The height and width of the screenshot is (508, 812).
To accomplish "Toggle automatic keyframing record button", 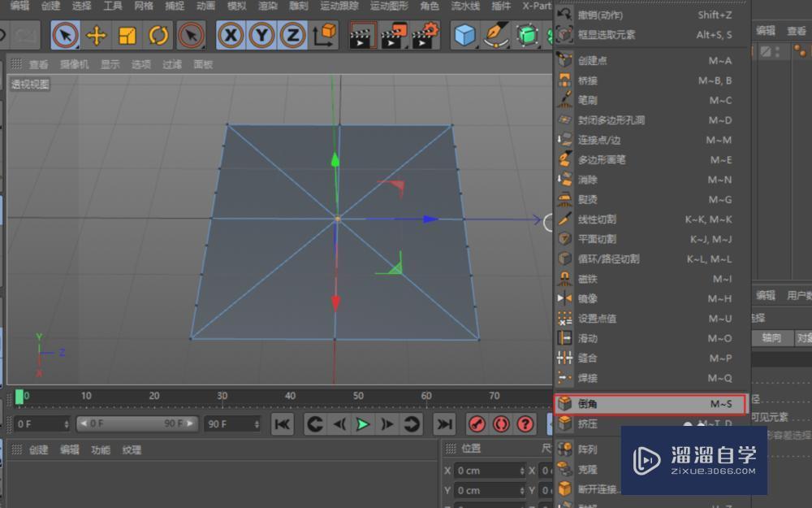I will (501, 424).
